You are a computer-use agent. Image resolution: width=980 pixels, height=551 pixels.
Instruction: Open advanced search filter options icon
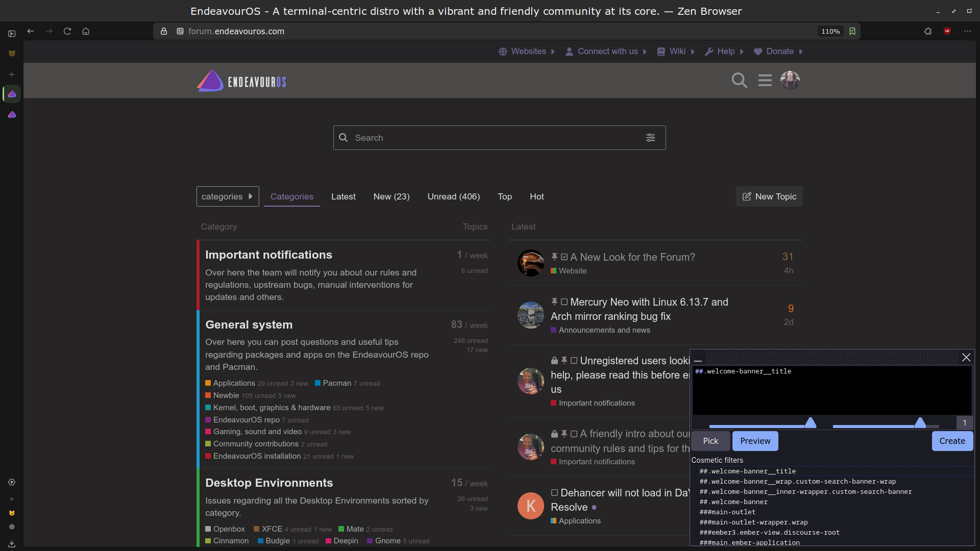point(650,138)
